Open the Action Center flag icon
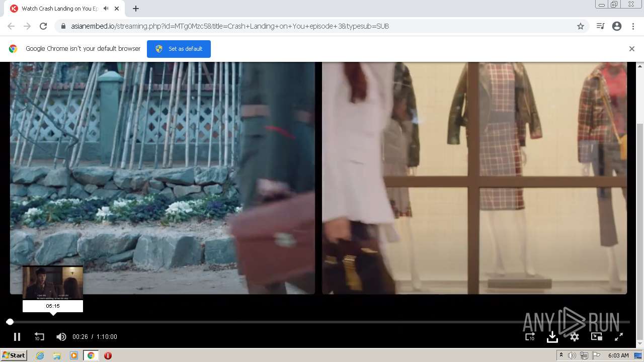Image resolution: width=644 pixels, height=362 pixels. (x=596, y=355)
